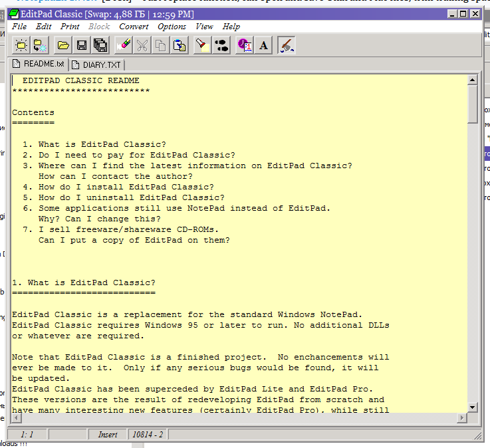
Task: Paste with the clipboard icon
Action: pos(180,46)
